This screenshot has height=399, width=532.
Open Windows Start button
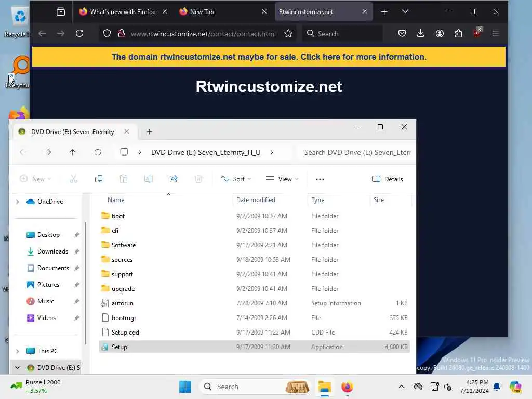click(x=185, y=387)
